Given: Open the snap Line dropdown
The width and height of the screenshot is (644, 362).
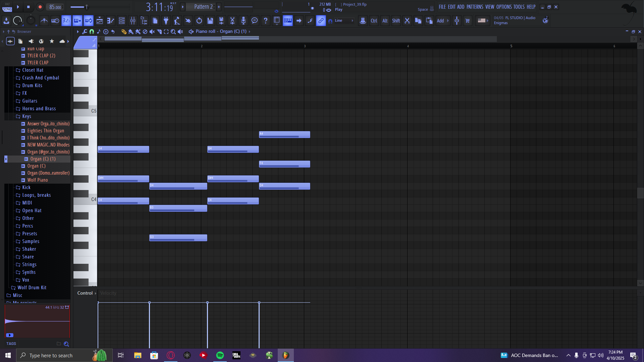Looking at the screenshot, I should tap(344, 21).
